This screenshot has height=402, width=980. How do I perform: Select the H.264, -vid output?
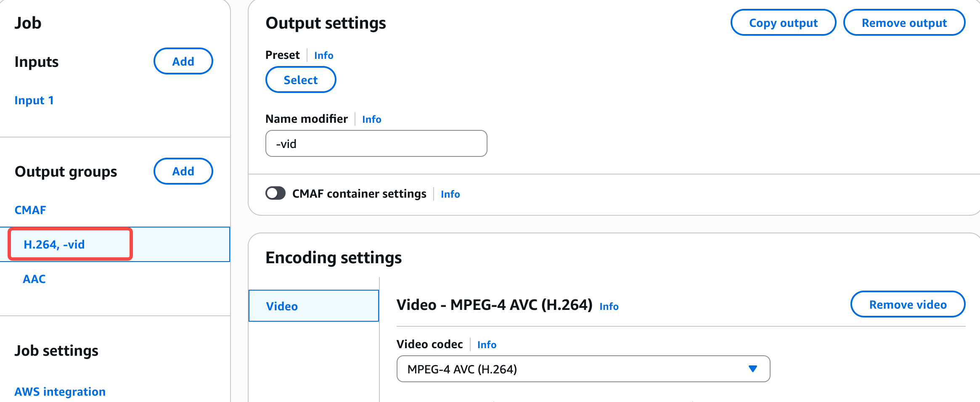click(54, 244)
